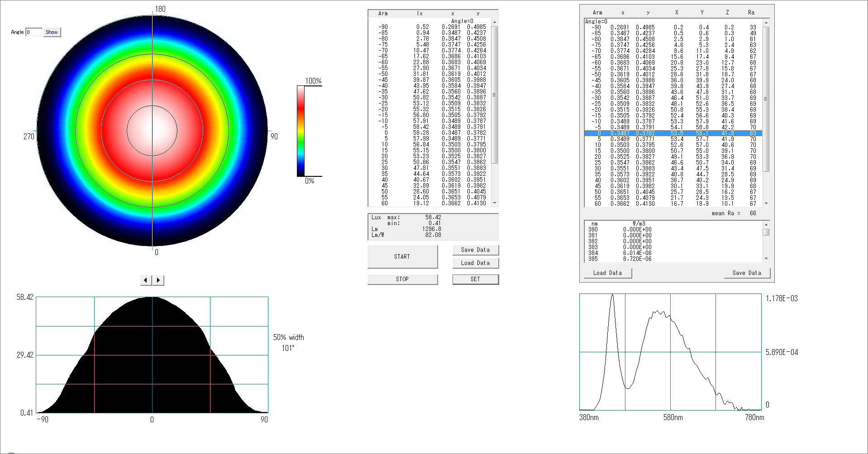Click the Angle input field
The width and height of the screenshot is (868, 454).
[x=34, y=32]
